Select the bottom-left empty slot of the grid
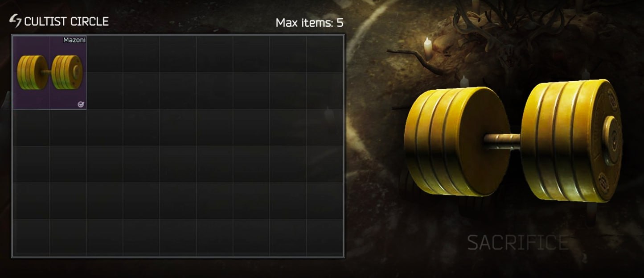 point(31,237)
